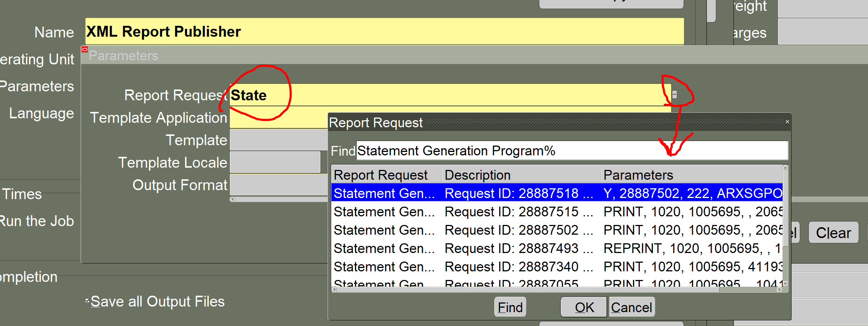Cancel the Report Request dialog
Viewport: 868px width, 326px height.
[x=632, y=307]
